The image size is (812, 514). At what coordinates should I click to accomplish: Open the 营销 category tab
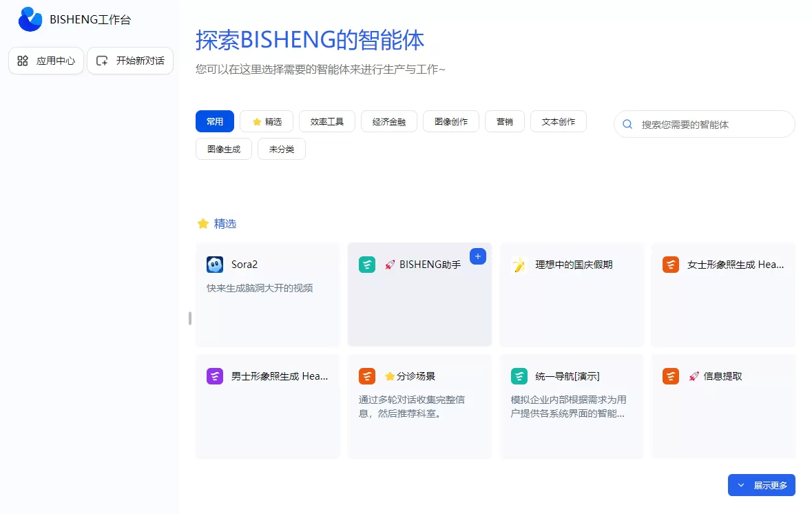pyautogui.click(x=505, y=121)
